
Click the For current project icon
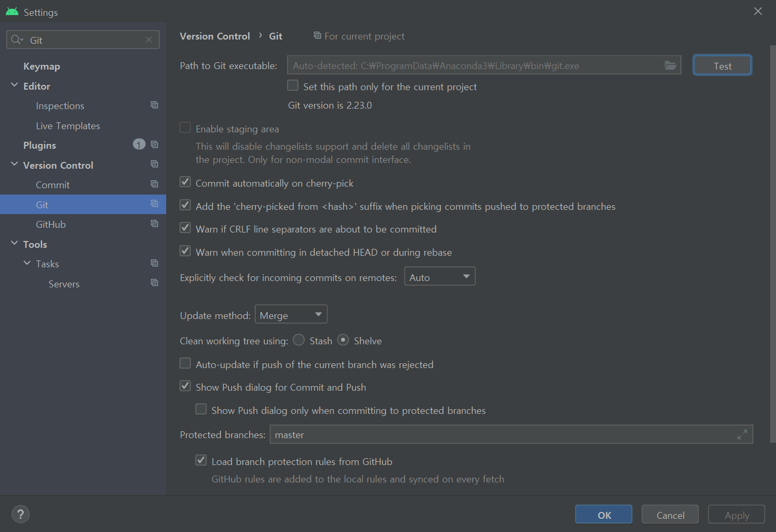point(317,35)
